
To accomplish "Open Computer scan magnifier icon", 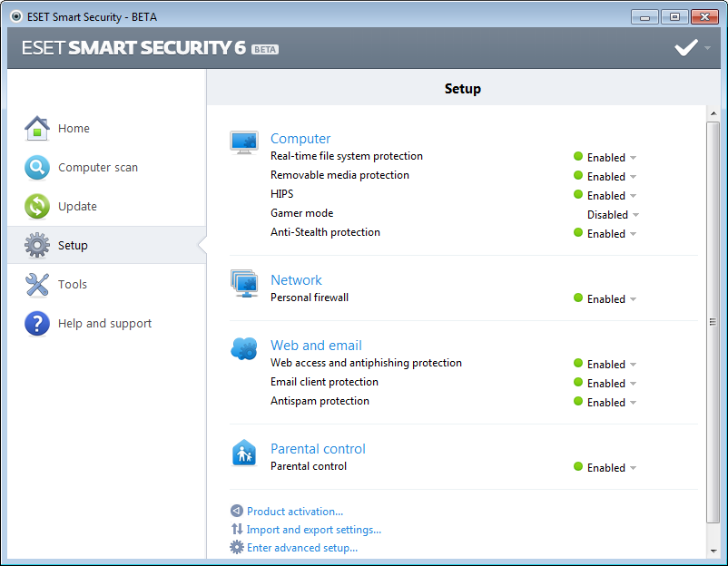I will [x=37, y=168].
